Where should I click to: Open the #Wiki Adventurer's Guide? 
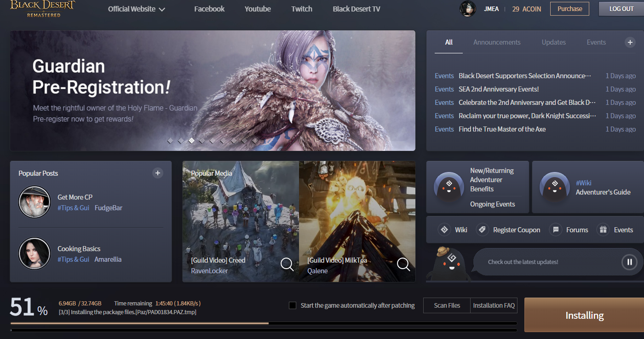click(x=603, y=187)
